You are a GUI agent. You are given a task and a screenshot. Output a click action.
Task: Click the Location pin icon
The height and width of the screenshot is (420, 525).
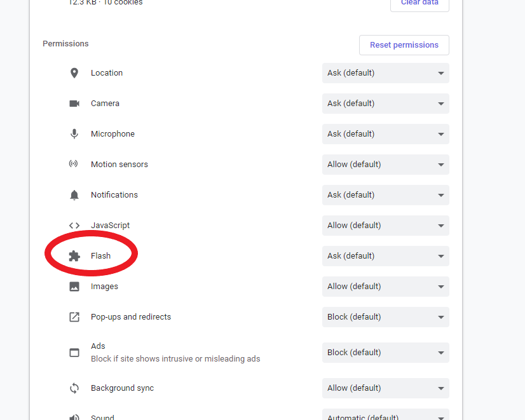click(x=74, y=73)
